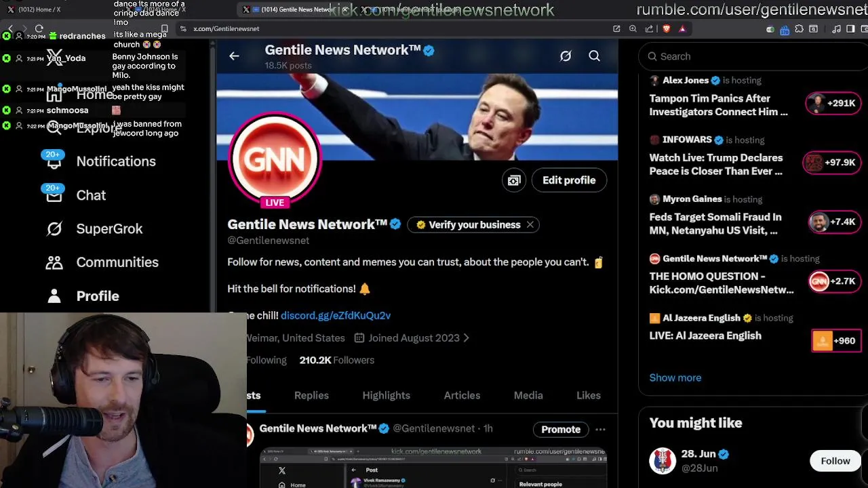Click the browser reload button

39,28
